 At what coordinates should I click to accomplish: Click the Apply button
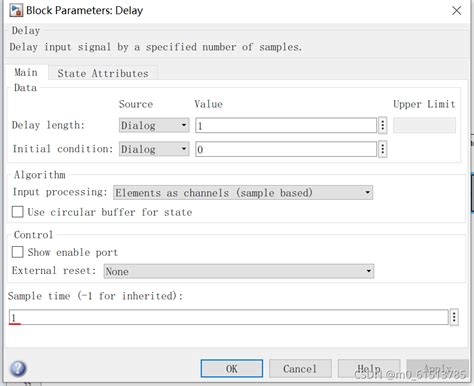(x=437, y=369)
